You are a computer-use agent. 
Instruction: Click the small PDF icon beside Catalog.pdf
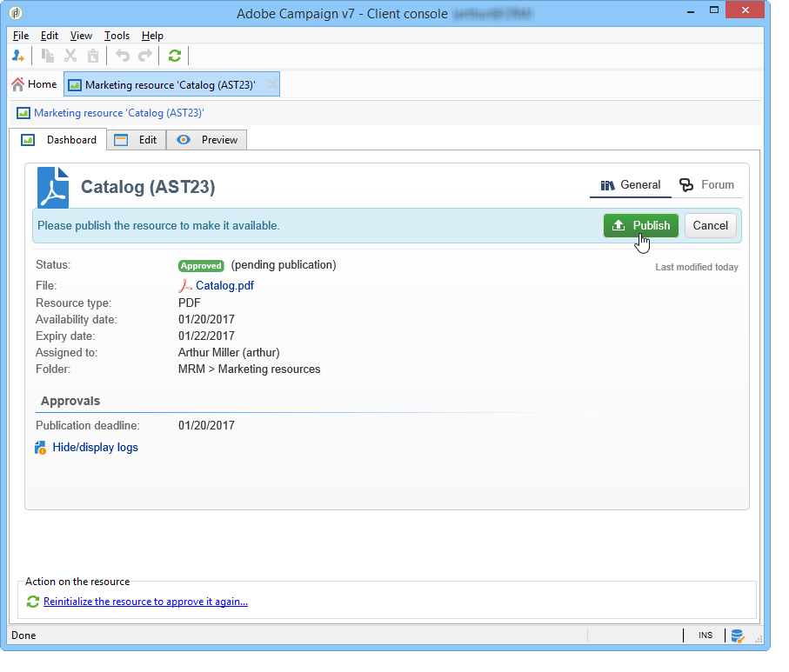(184, 286)
